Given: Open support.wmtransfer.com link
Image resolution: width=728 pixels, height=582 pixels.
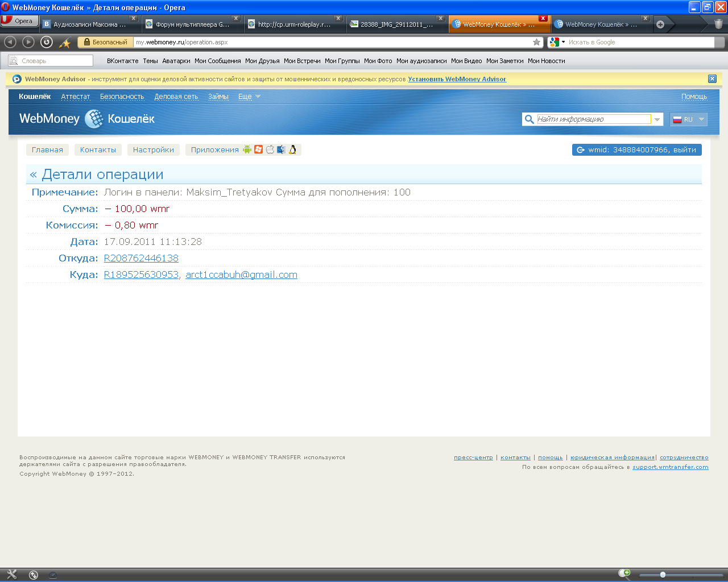Looking at the screenshot, I should click(671, 467).
